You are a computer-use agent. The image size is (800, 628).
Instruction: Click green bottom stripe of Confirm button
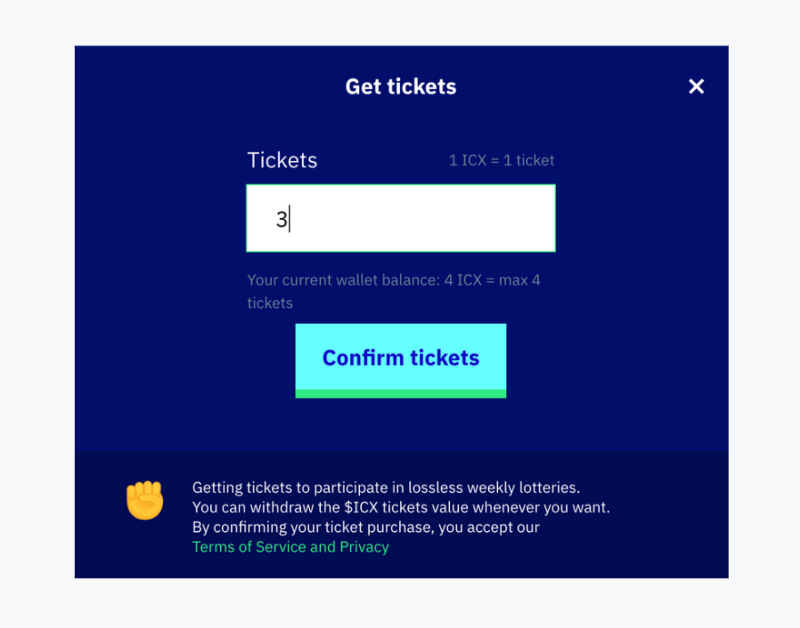pos(401,393)
